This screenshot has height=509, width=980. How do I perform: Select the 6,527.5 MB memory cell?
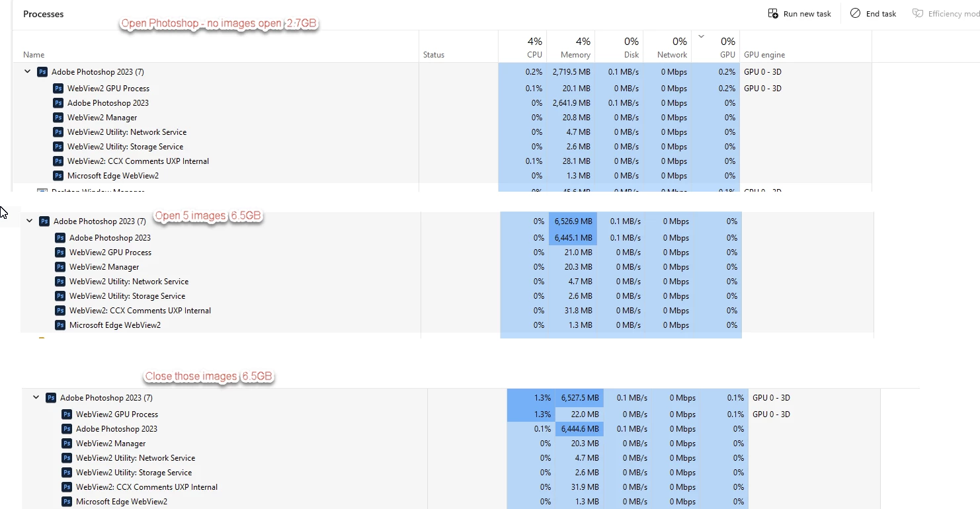(x=579, y=398)
